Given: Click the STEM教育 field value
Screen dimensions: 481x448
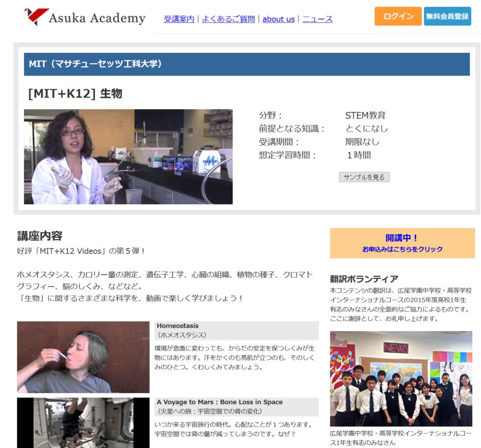Looking at the screenshot, I should [x=365, y=115].
